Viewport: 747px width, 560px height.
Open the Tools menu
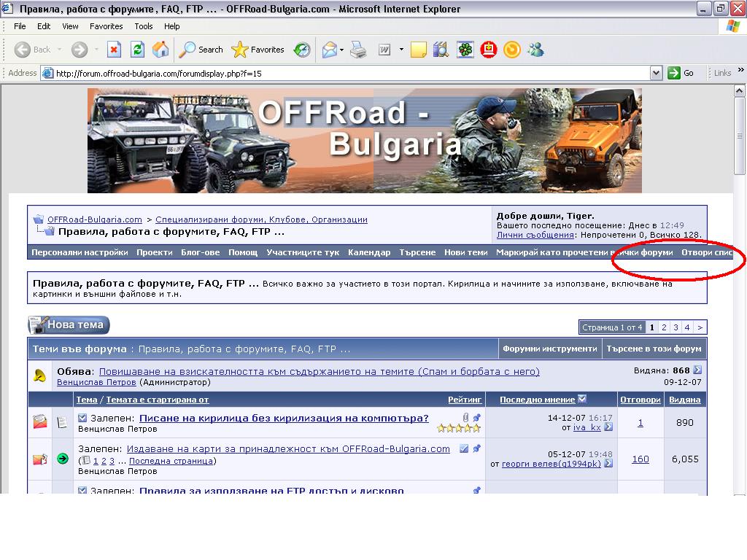(144, 26)
